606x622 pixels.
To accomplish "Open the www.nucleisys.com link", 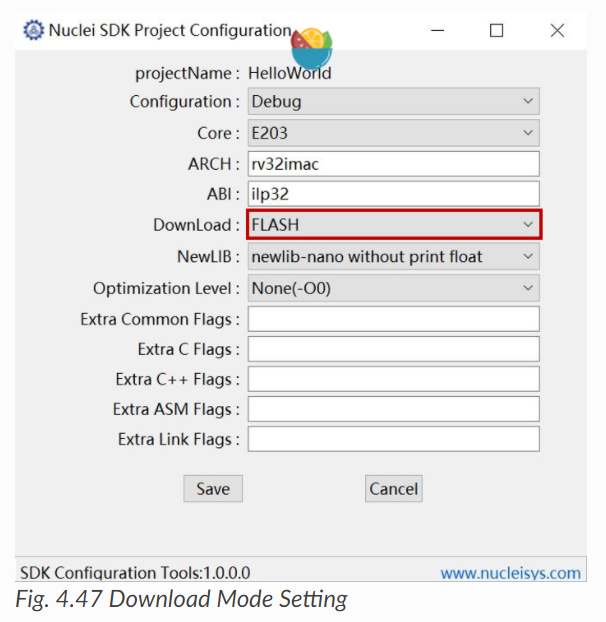I will [510, 573].
